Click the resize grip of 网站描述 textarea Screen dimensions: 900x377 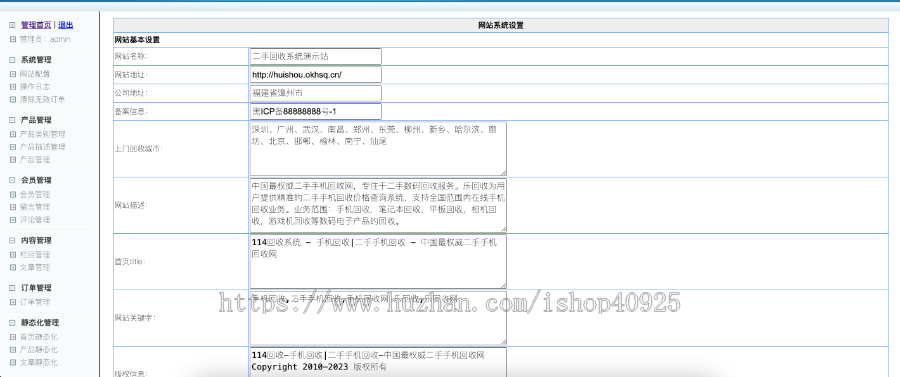pyautogui.click(x=503, y=228)
